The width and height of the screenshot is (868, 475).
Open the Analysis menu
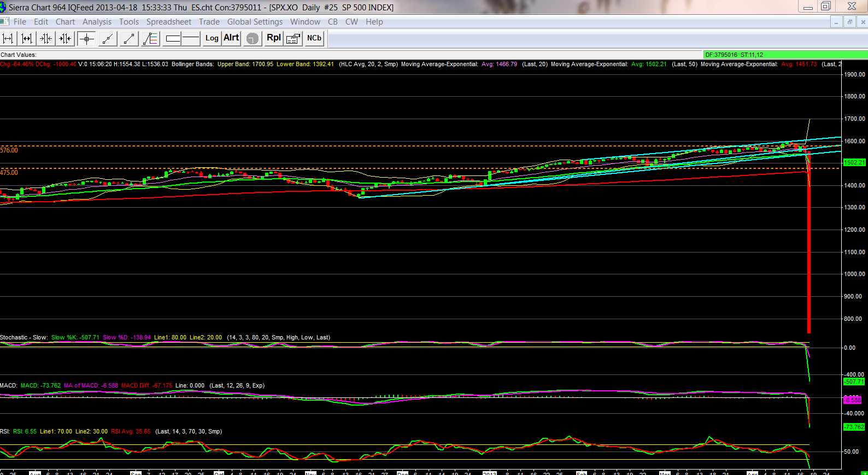point(97,22)
